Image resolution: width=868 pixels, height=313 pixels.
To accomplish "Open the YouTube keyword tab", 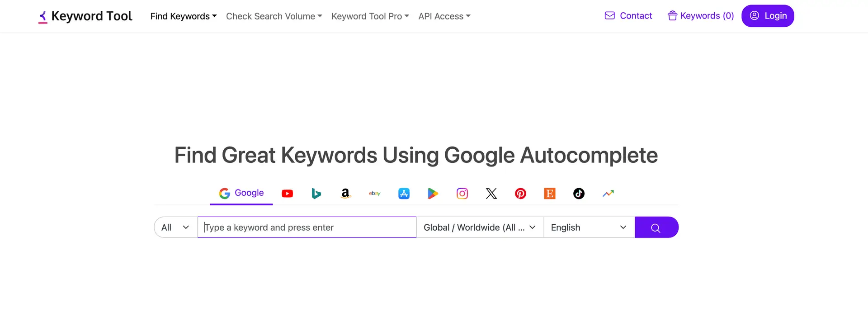I will click(x=287, y=194).
